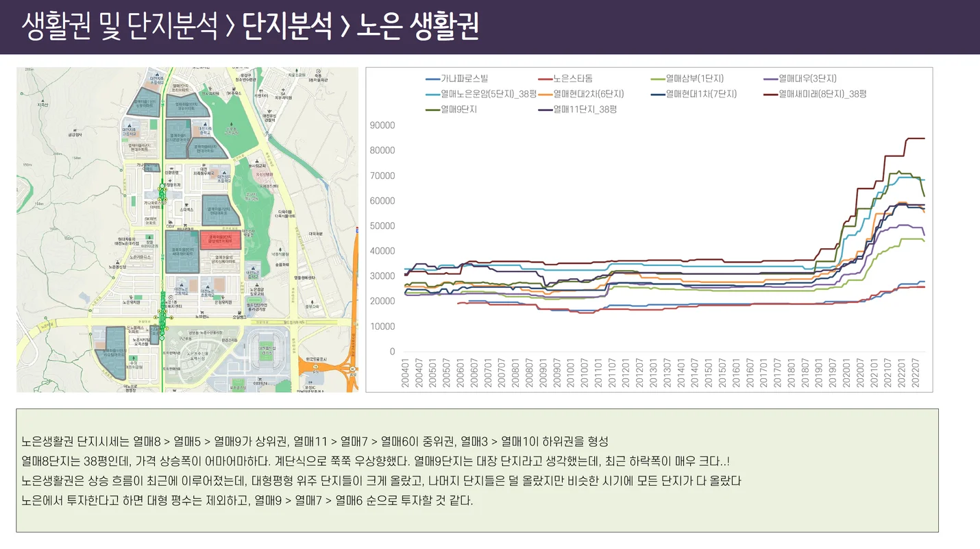
Task: Click the 200901 x-axis date label
Action: (543, 373)
